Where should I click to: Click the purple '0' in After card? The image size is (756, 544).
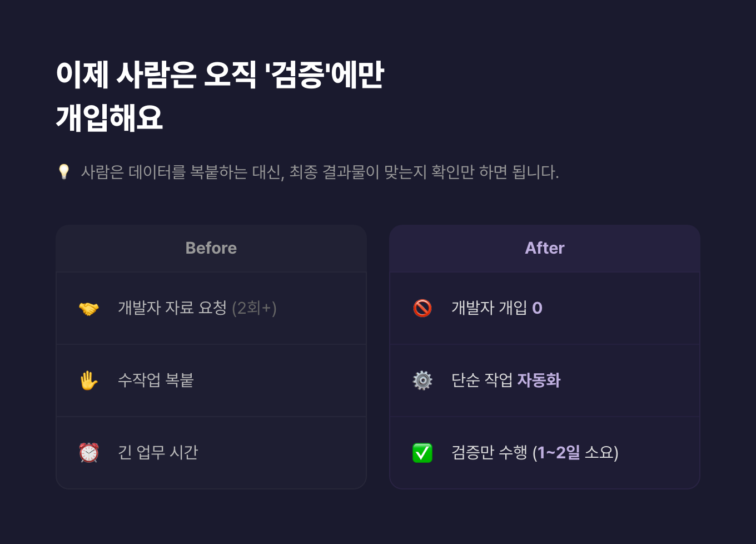[x=537, y=308]
